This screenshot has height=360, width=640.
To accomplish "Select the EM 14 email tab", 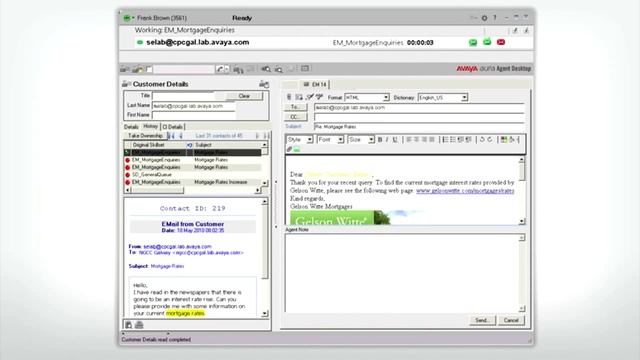I will [315, 84].
